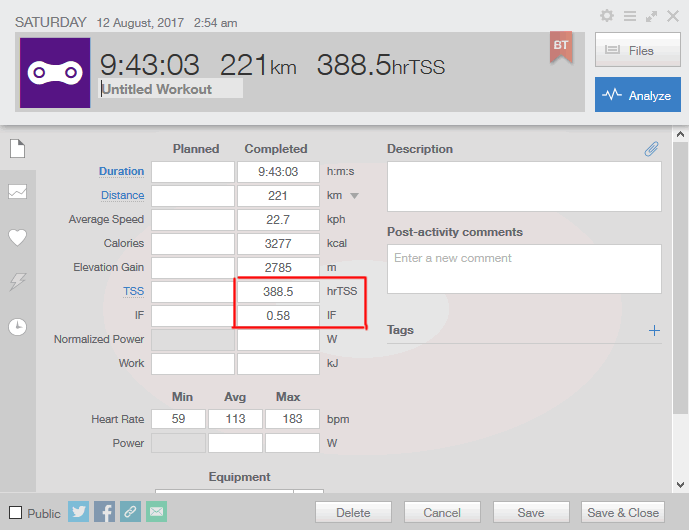Click the vertical scrollbar thumb
The width and height of the screenshot is (689, 530).
pyautogui.click(x=680, y=278)
